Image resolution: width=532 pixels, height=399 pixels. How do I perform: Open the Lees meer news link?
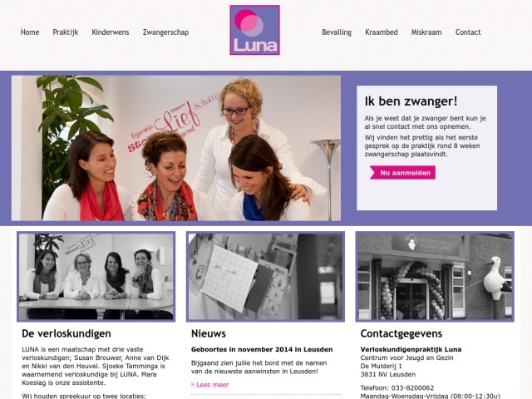click(x=210, y=385)
